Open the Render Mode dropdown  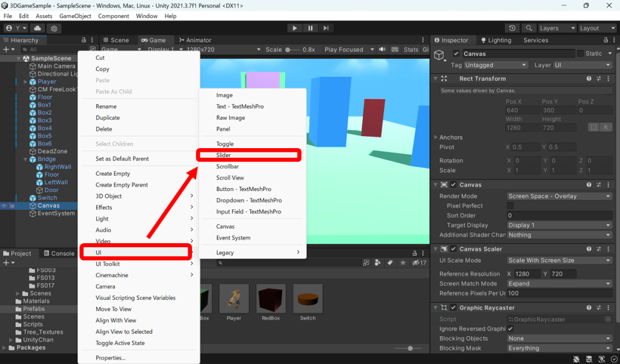[558, 196]
